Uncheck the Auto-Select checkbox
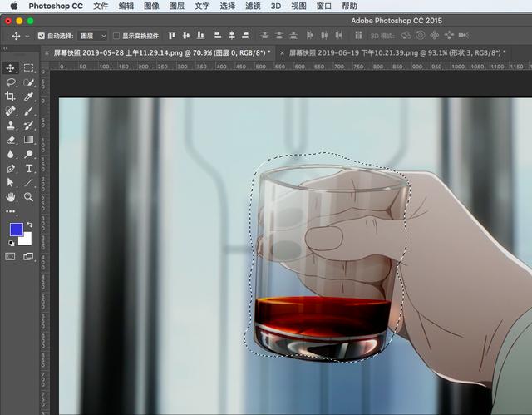 coord(42,36)
